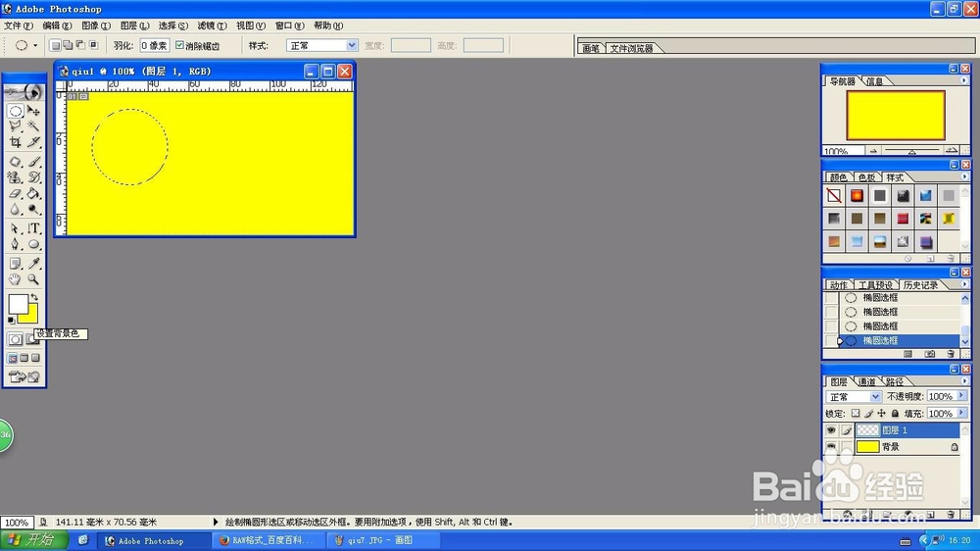This screenshot has width=980, height=551.
Task: Delete current history state with trash icon
Action: (951, 354)
